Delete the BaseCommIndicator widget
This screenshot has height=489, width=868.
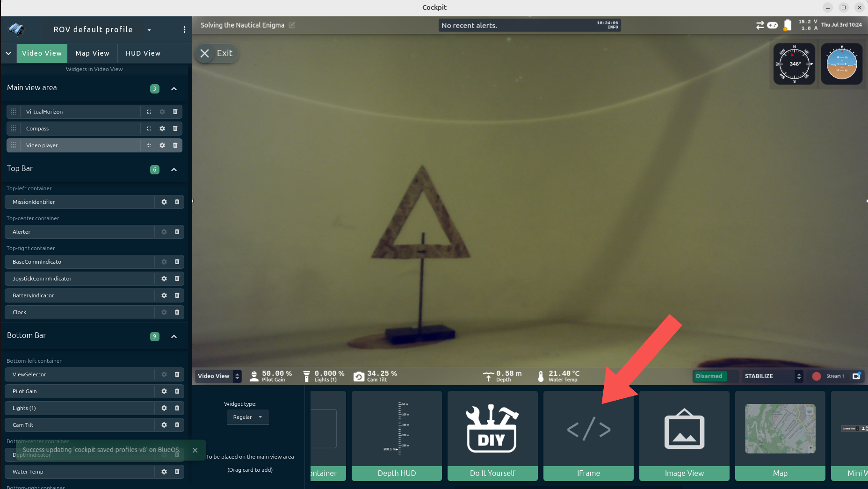tap(177, 262)
